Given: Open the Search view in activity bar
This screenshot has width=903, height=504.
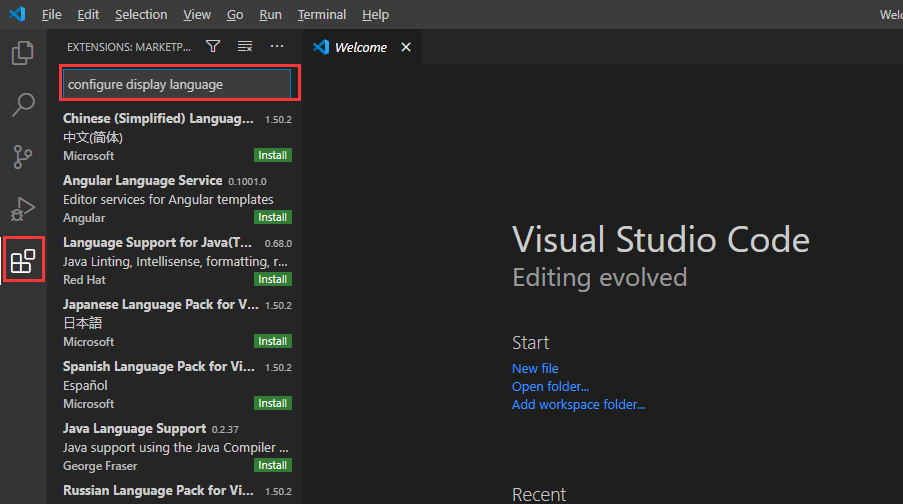Looking at the screenshot, I should [x=22, y=105].
